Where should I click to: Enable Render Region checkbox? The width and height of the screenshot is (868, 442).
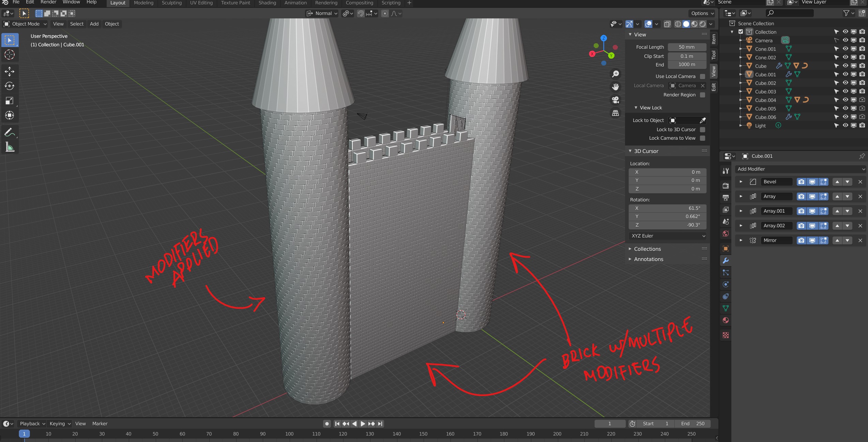coord(702,95)
